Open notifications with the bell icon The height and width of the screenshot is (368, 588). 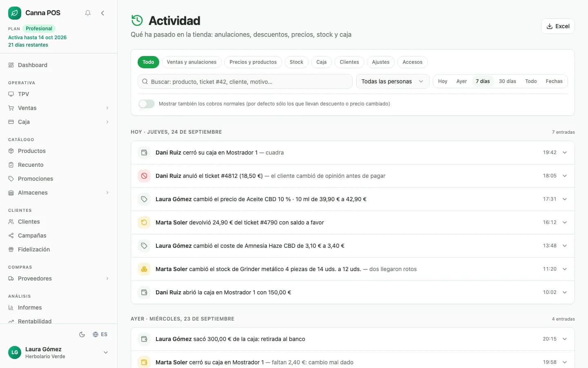click(88, 13)
